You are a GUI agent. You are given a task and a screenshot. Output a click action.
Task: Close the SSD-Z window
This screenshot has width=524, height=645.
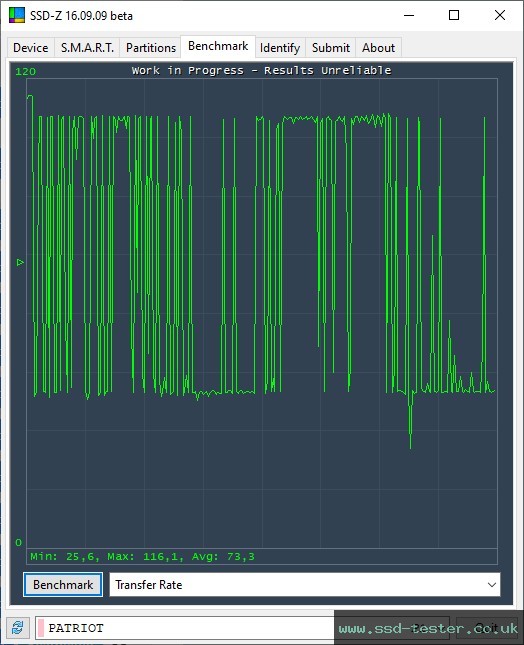(x=500, y=16)
